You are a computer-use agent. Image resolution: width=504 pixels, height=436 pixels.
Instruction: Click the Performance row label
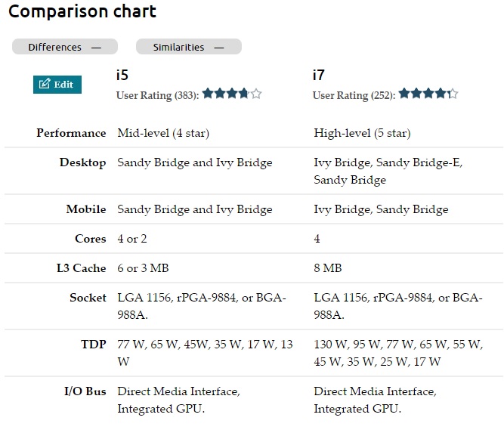pos(71,133)
